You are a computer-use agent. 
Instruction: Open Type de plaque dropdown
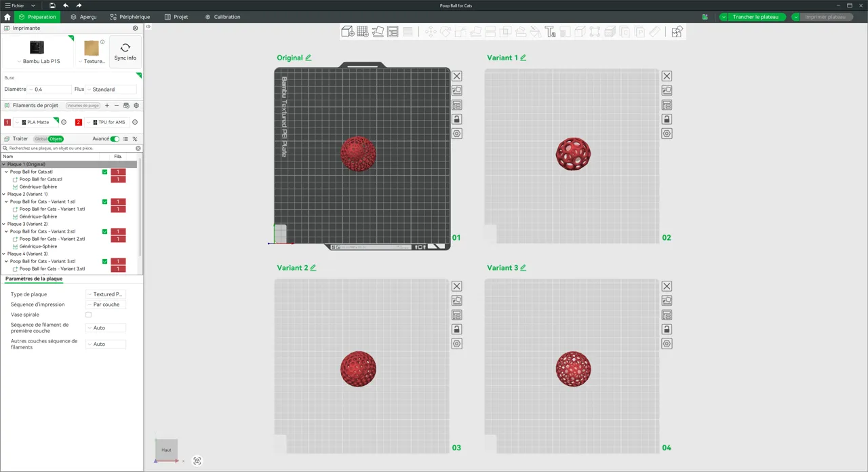click(x=106, y=294)
